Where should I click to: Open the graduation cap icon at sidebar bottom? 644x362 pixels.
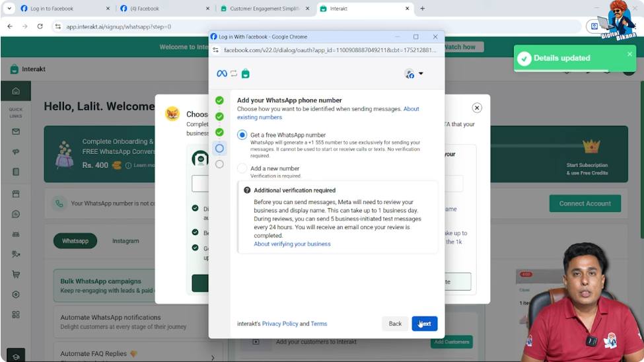click(x=16, y=356)
